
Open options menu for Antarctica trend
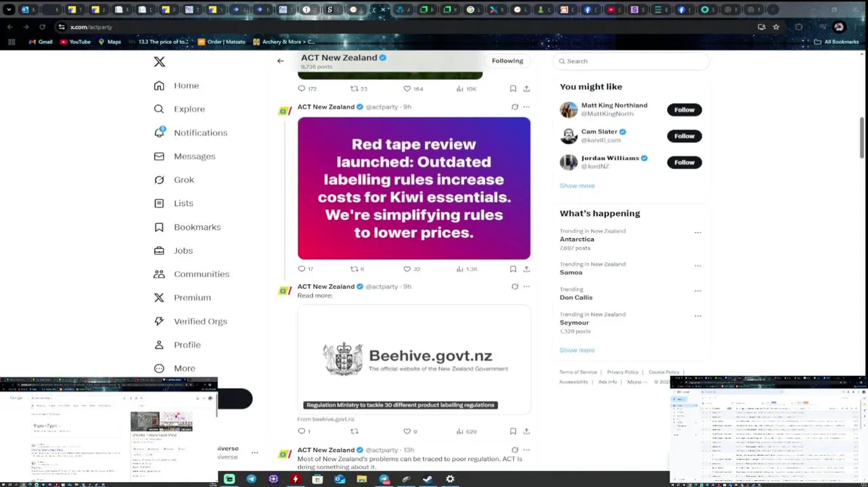[x=698, y=233]
